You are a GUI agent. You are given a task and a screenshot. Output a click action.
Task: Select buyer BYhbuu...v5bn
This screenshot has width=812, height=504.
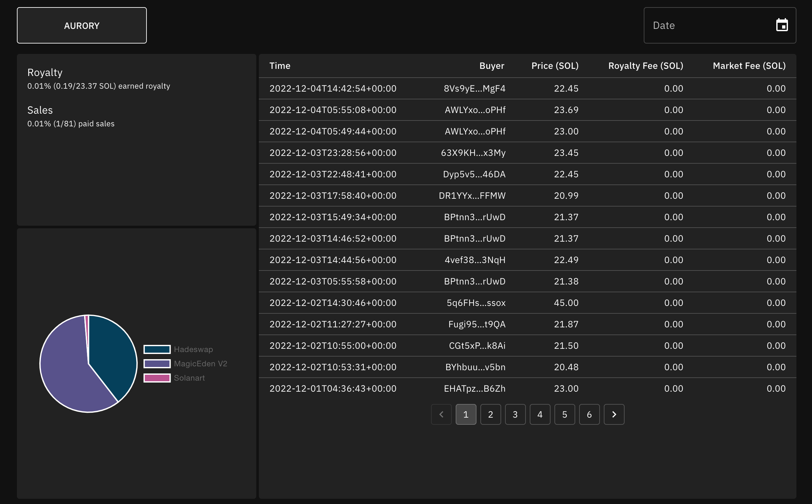pos(475,367)
